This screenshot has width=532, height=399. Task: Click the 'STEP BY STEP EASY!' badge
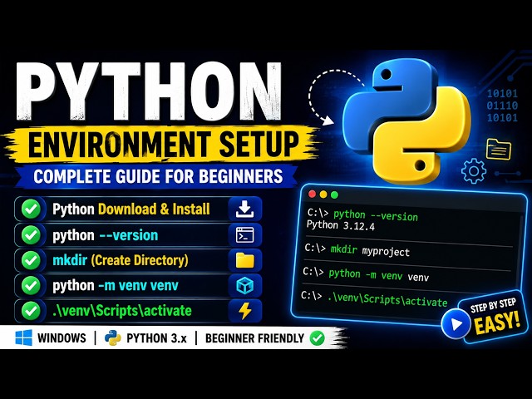pos(495,317)
